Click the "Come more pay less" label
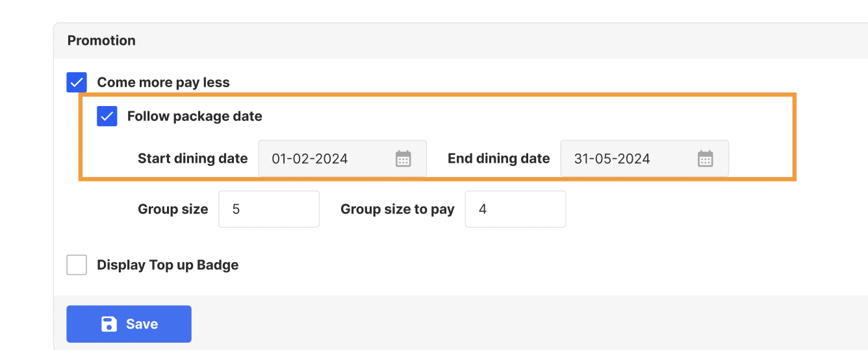The height and width of the screenshot is (350, 868). point(163,83)
